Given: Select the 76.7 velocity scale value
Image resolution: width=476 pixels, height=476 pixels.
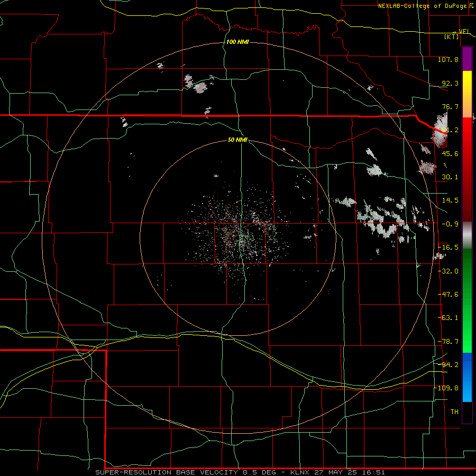Looking at the screenshot, I should pos(450,106).
